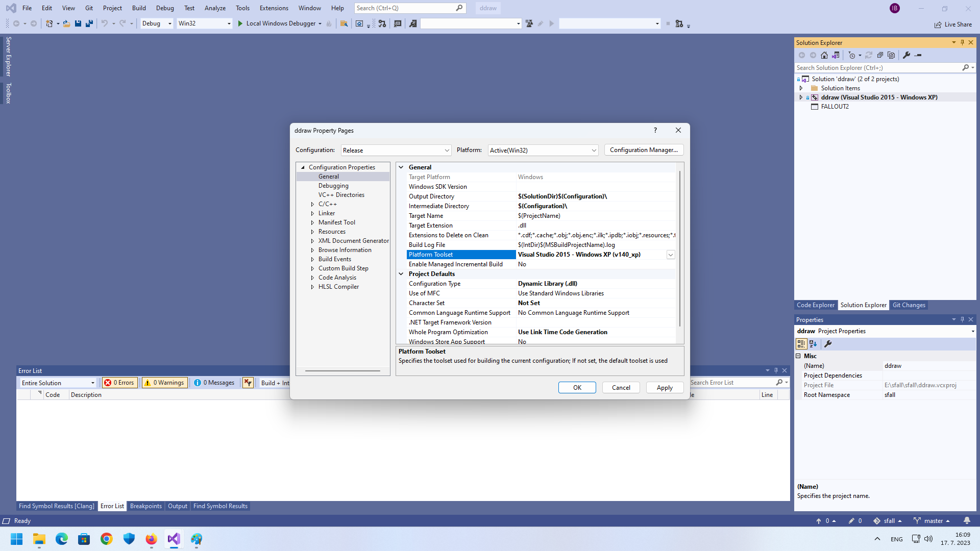Viewport: 980px width, 551px height.
Task: Toggle the 0 Warnings filter
Action: pos(165,383)
